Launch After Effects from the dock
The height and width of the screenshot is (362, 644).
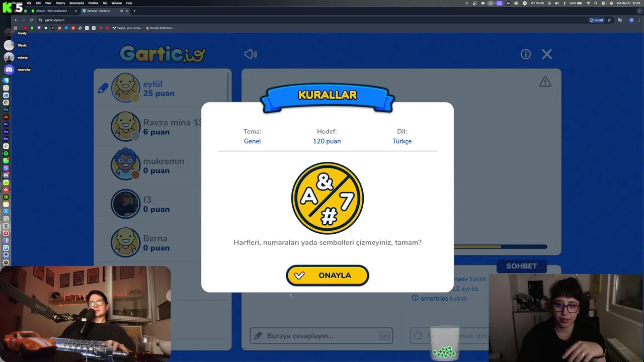(6, 131)
